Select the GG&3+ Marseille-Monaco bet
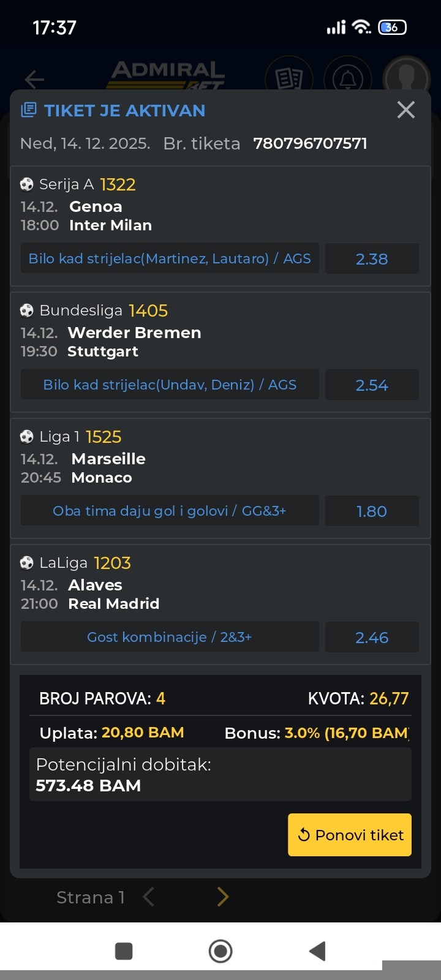 point(170,511)
